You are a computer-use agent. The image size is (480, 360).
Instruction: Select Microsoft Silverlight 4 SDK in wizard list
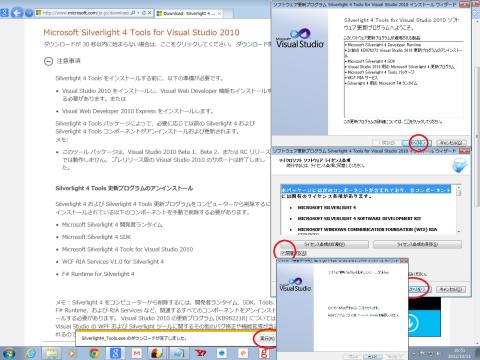pos(371,61)
